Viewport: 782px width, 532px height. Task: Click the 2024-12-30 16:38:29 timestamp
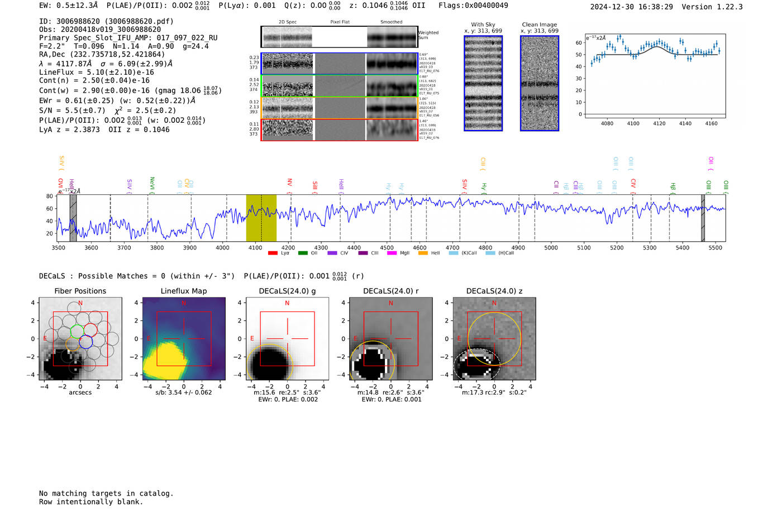point(632,7)
